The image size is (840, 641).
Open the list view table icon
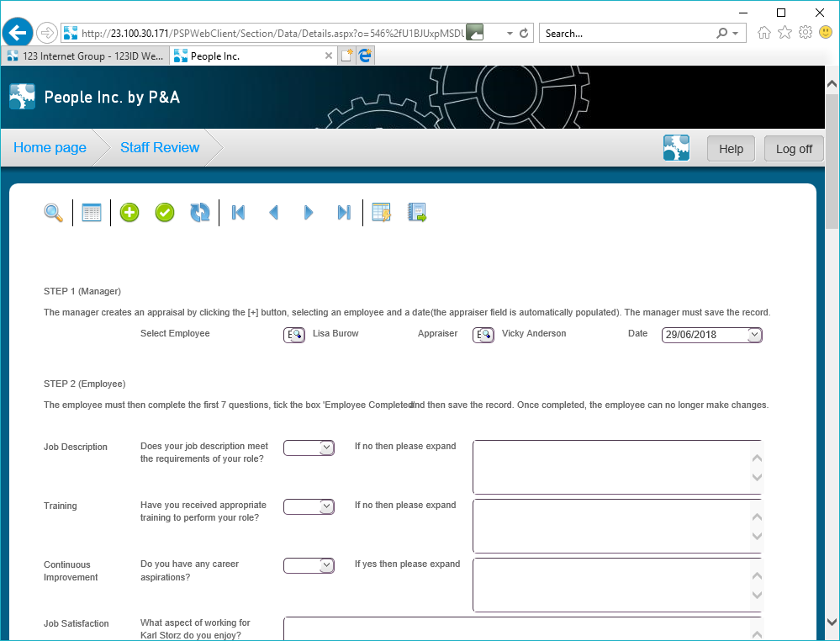(92, 213)
